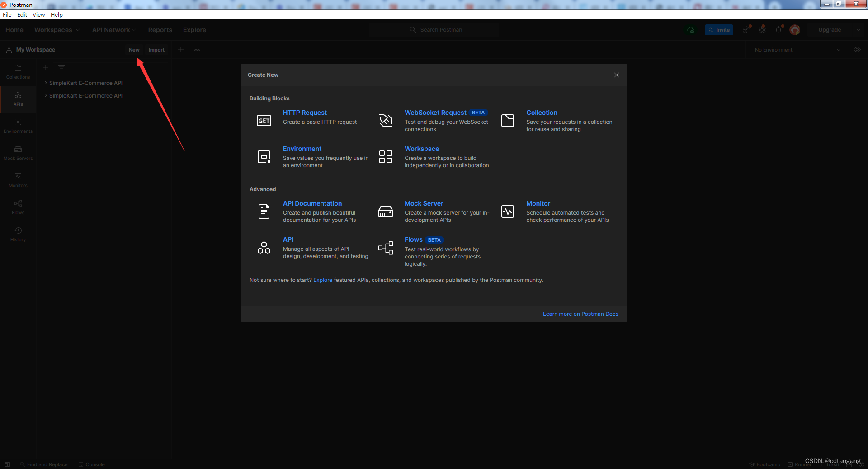
Task: Click the Workspace link in dialog
Action: point(422,149)
